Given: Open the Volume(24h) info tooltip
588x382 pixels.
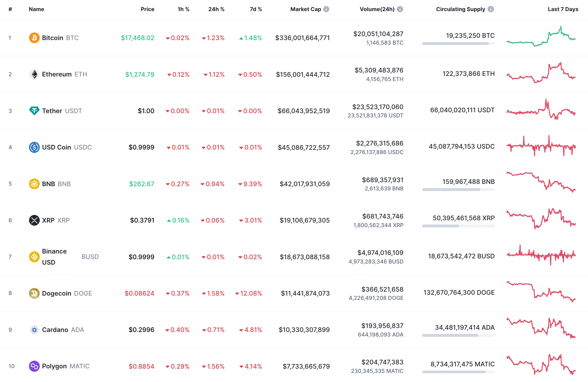Looking at the screenshot, I should click(401, 9).
